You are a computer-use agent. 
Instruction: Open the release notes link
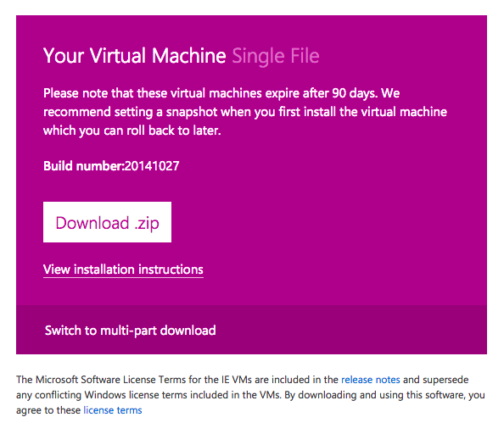pyautogui.click(x=371, y=380)
